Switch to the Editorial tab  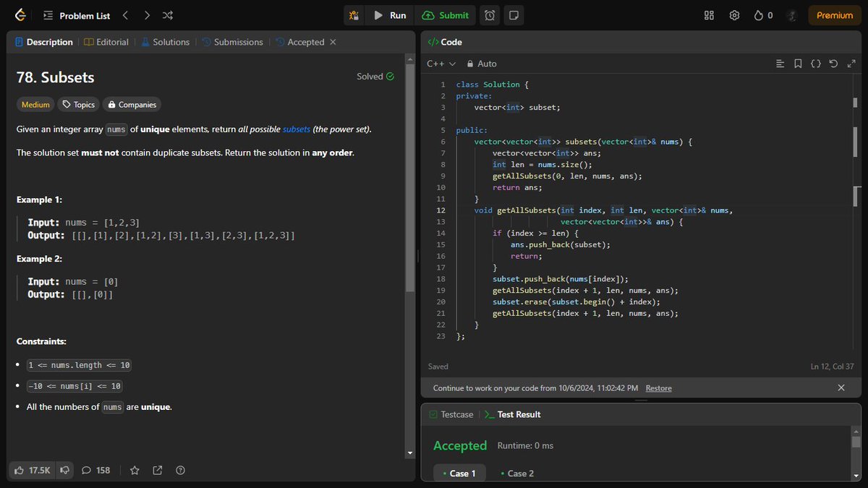tap(106, 42)
